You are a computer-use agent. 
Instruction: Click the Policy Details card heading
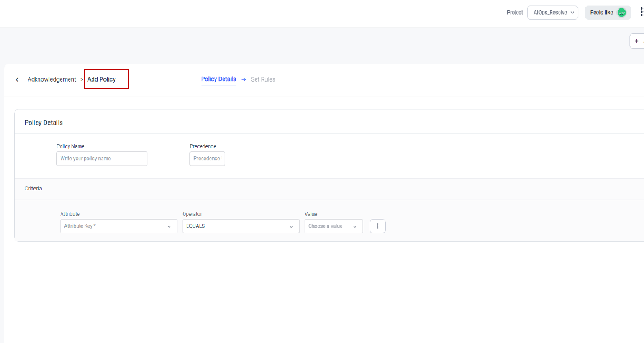coord(44,123)
